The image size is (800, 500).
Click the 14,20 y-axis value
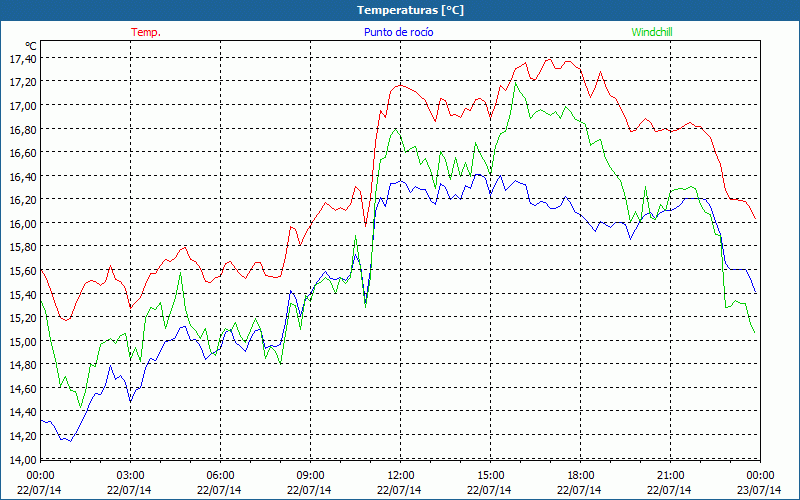23,436
